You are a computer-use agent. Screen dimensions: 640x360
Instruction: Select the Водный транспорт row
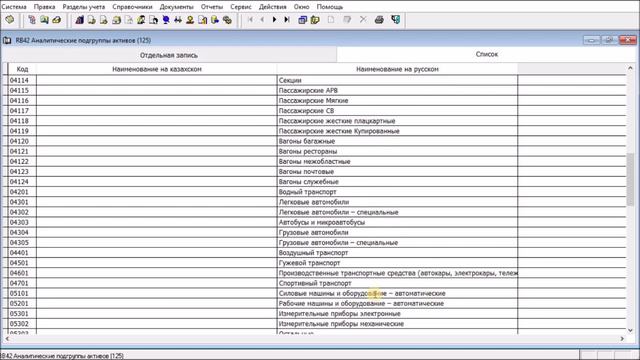tap(314, 192)
